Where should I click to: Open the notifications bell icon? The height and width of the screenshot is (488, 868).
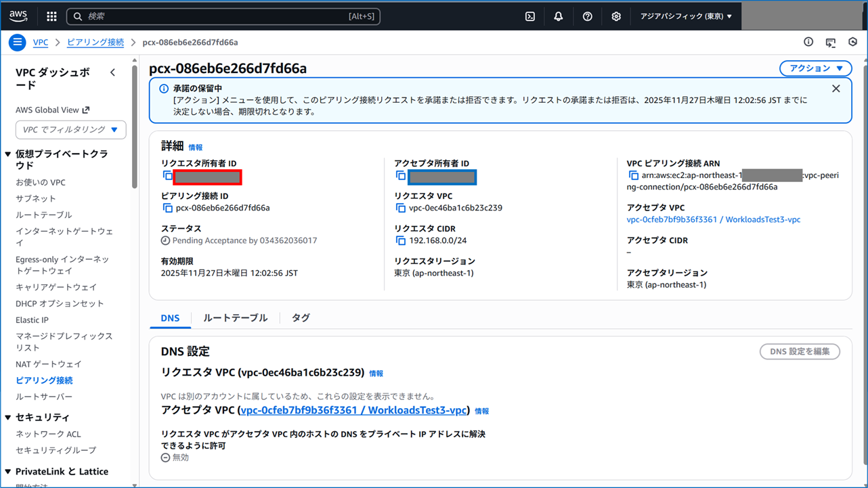pyautogui.click(x=558, y=16)
